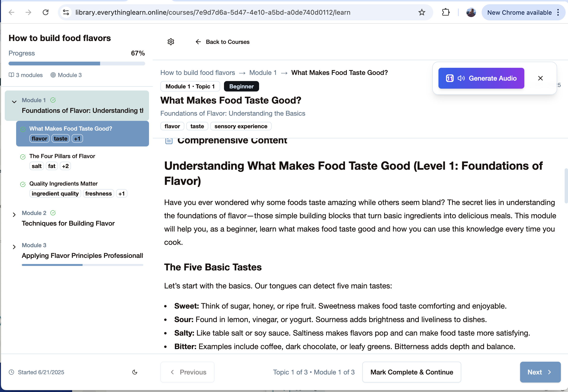Expand Module 2 Techniques for Building Flavor
The height and width of the screenshot is (392, 568).
[14, 215]
